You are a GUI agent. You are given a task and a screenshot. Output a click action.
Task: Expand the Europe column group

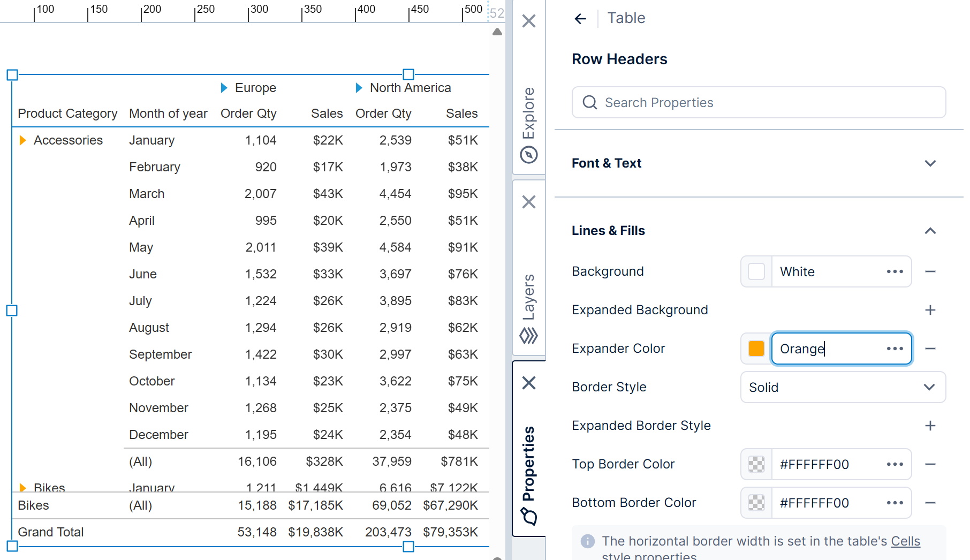[x=224, y=88]
